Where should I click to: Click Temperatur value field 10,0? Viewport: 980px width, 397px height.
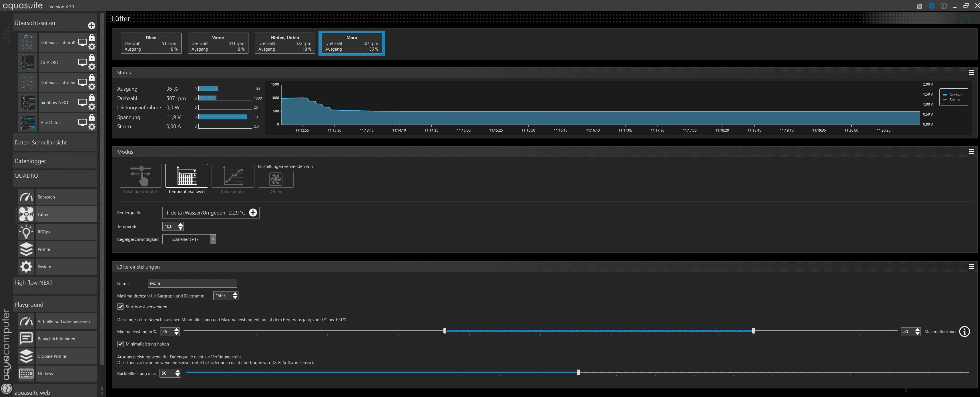click(x=170, y=227)
